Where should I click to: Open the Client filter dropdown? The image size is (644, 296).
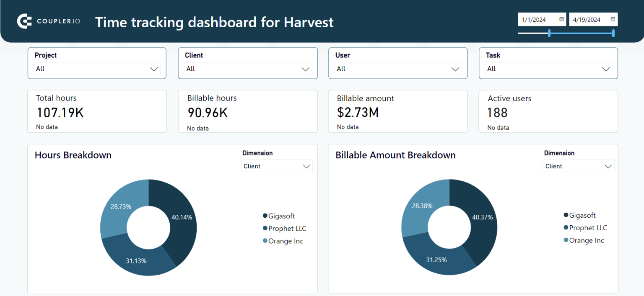point(247,69)
